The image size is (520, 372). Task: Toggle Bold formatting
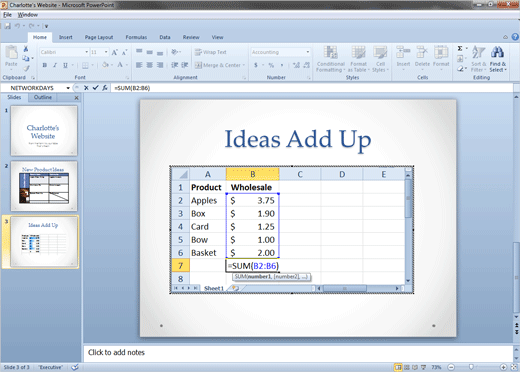[45, 65]
